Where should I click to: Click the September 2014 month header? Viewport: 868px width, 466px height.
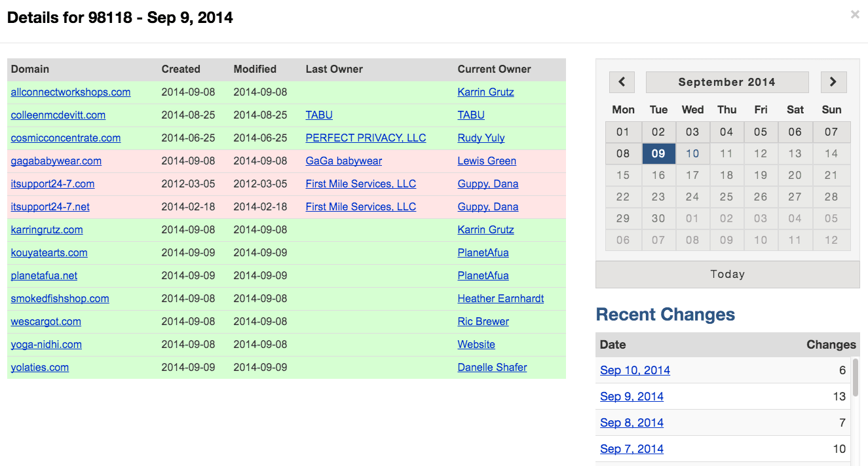point(727,82)
